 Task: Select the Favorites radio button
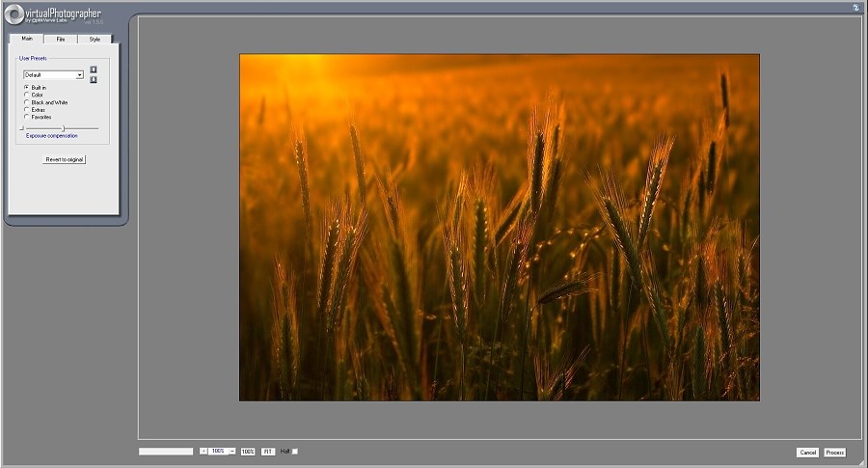click(x=27, y=117)
